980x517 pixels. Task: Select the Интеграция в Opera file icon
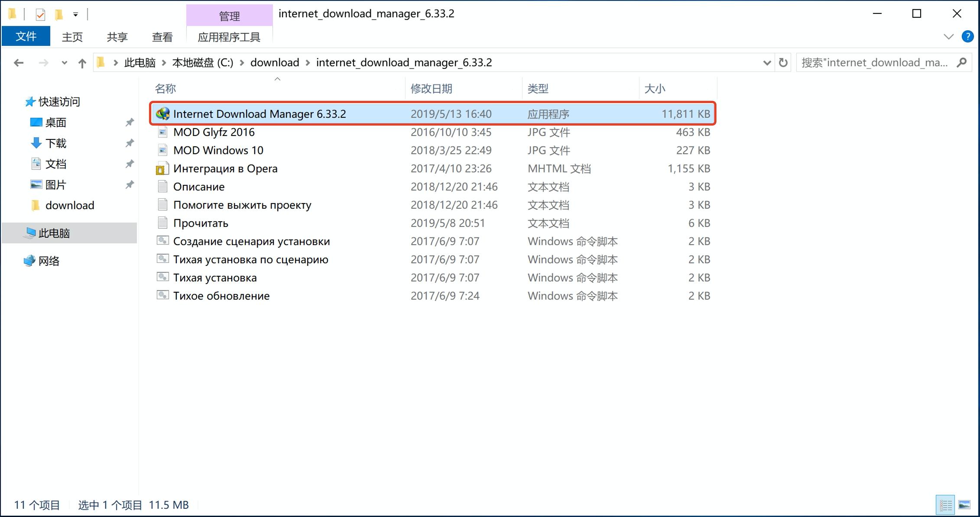tap(162, 169)
